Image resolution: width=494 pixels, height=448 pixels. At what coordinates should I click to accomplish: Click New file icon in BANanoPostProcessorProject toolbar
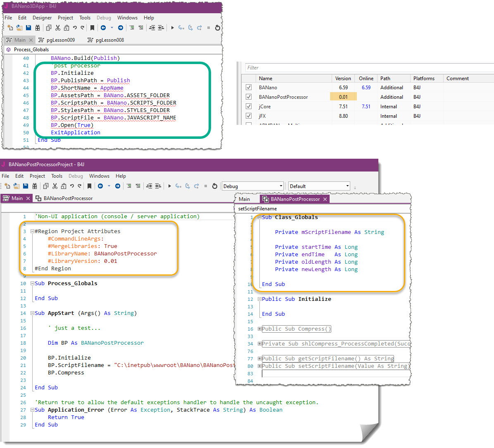tap(7, 186)
